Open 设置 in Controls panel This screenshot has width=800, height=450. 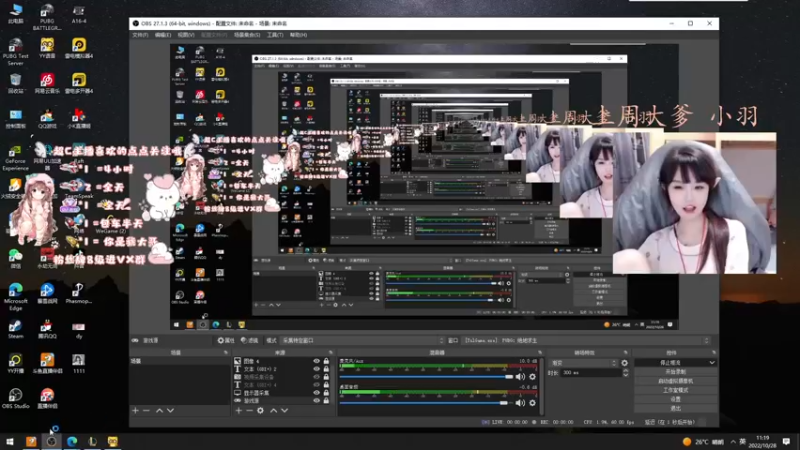(x=676, y=399)
